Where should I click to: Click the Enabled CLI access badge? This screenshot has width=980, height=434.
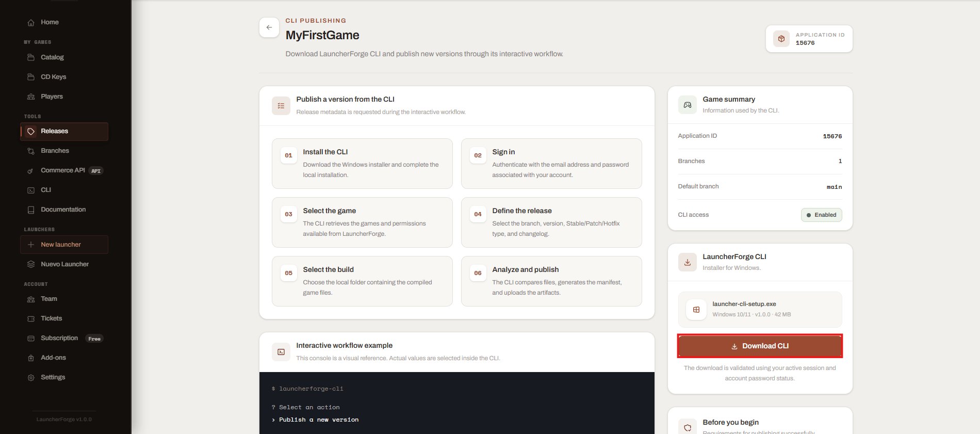pyautogui.click(x=821, y=215)
